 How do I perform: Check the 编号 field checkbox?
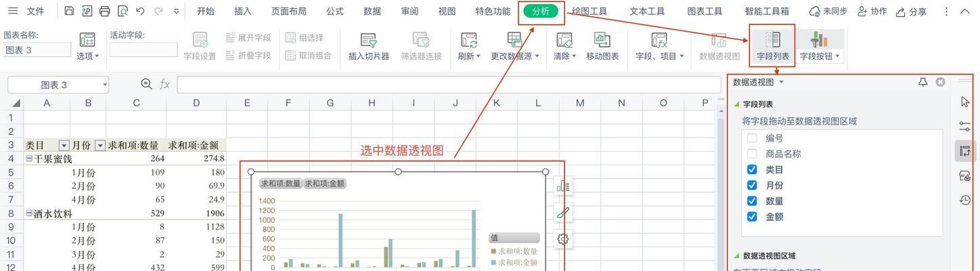[752, 138]
